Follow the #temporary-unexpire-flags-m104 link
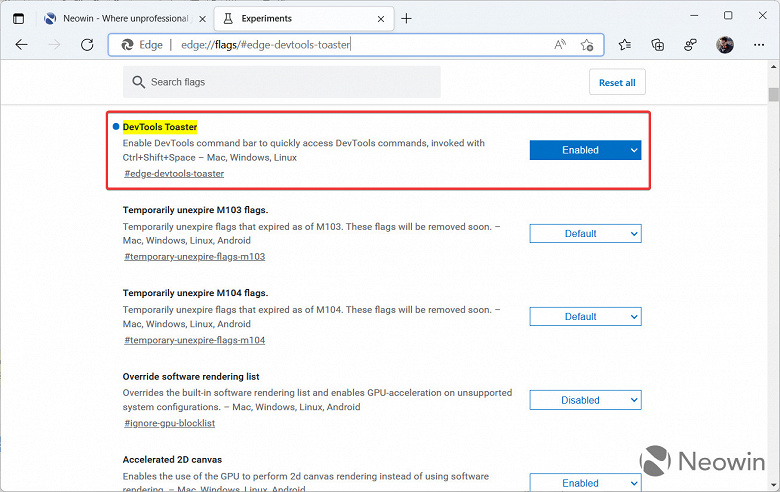This screenshot has height=492, width=780. point(195,340)
